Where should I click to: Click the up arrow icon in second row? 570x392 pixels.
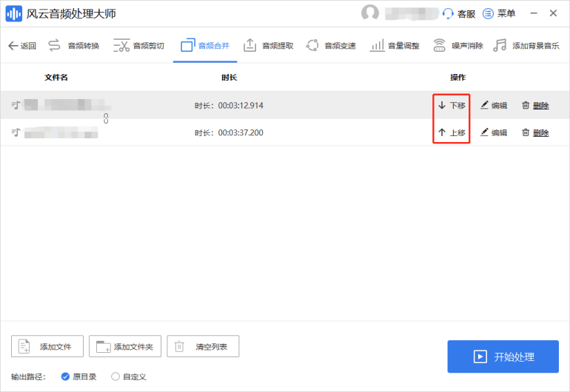(442, 132)
